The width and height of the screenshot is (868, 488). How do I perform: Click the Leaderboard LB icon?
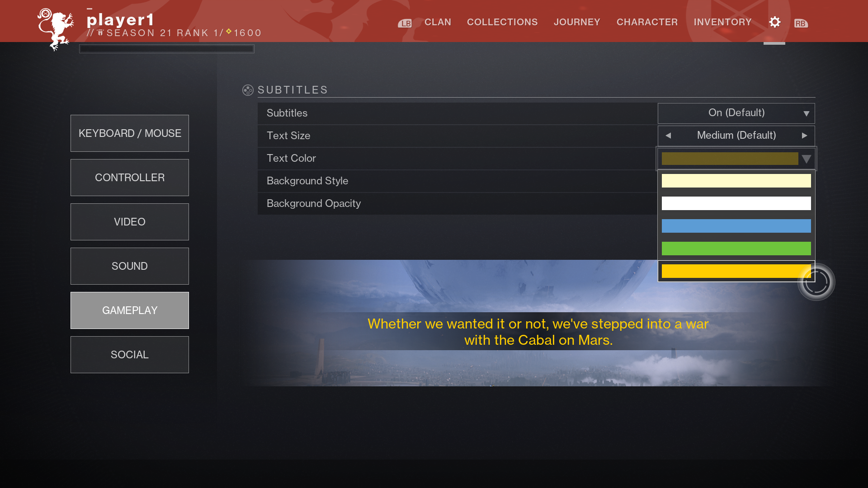tap(405, 23)
